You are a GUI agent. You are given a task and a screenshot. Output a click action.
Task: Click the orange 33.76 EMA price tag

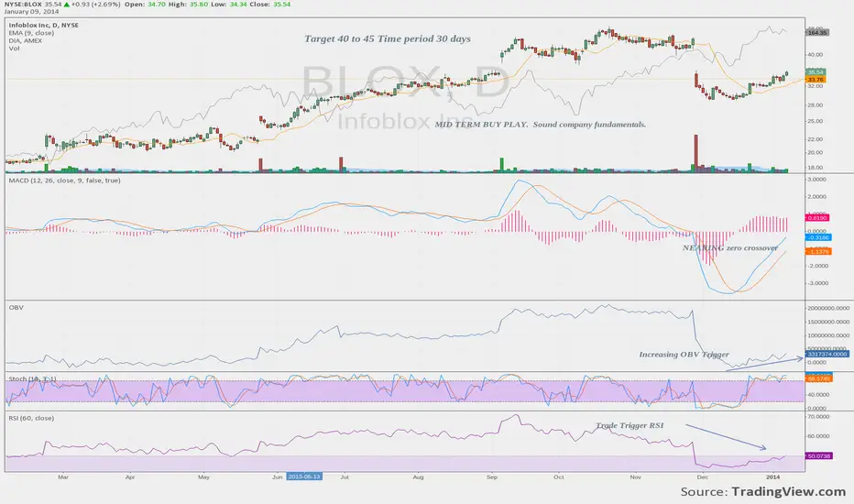point(816,80)
